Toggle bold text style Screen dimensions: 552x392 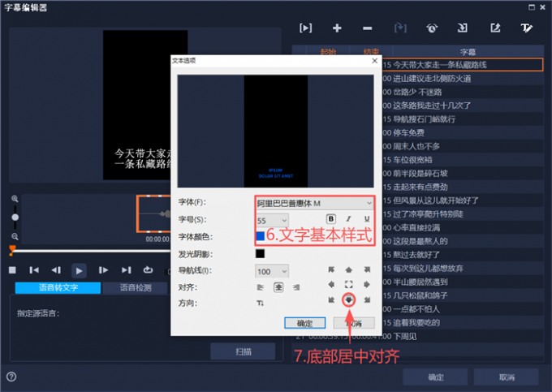pyautogui.click(x=331, y=219)
